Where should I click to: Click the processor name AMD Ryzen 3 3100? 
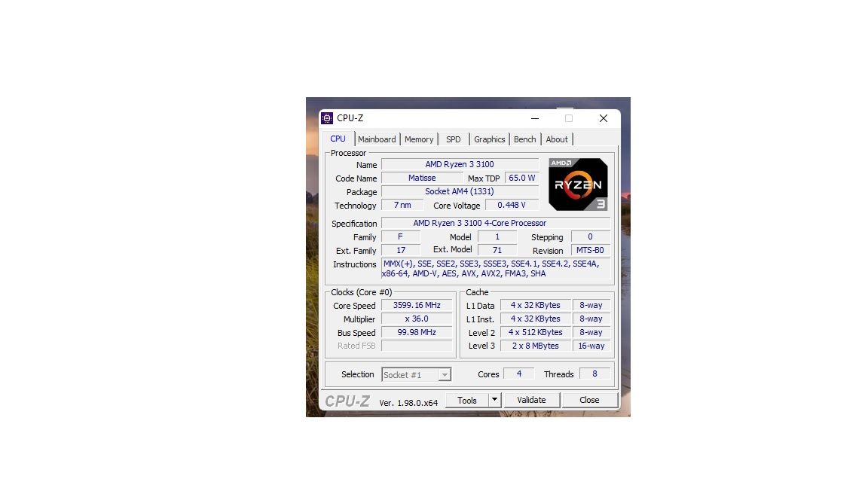[x=460, y=164]
